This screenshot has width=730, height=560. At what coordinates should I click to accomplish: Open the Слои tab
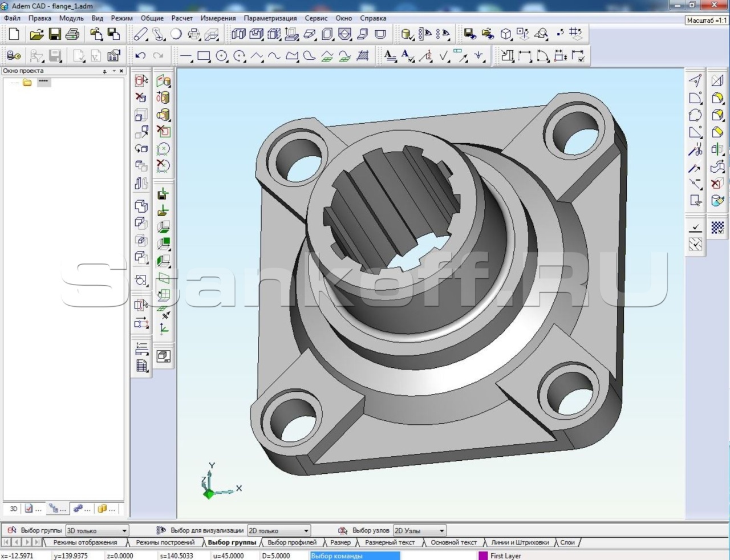567,542
